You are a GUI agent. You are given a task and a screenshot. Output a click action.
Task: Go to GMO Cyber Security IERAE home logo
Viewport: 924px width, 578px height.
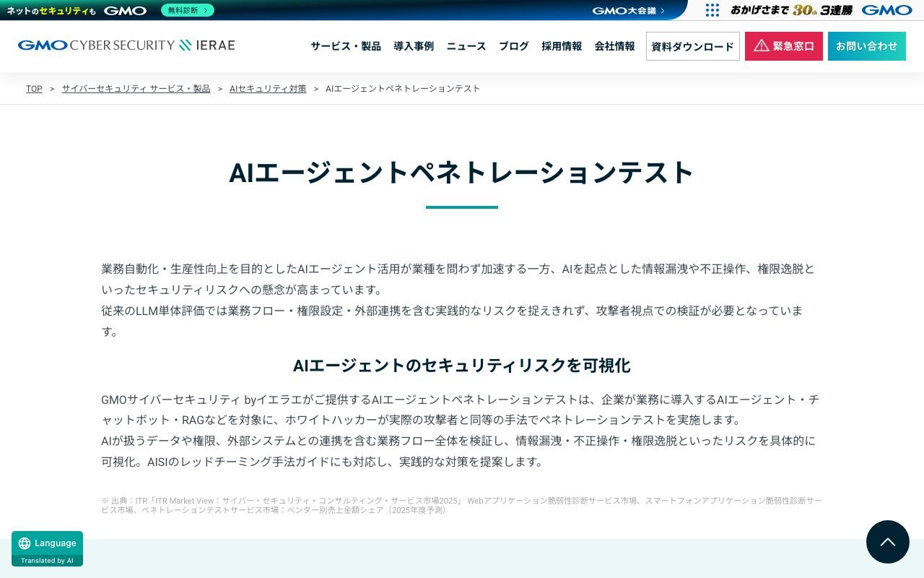tap(126, 46)
